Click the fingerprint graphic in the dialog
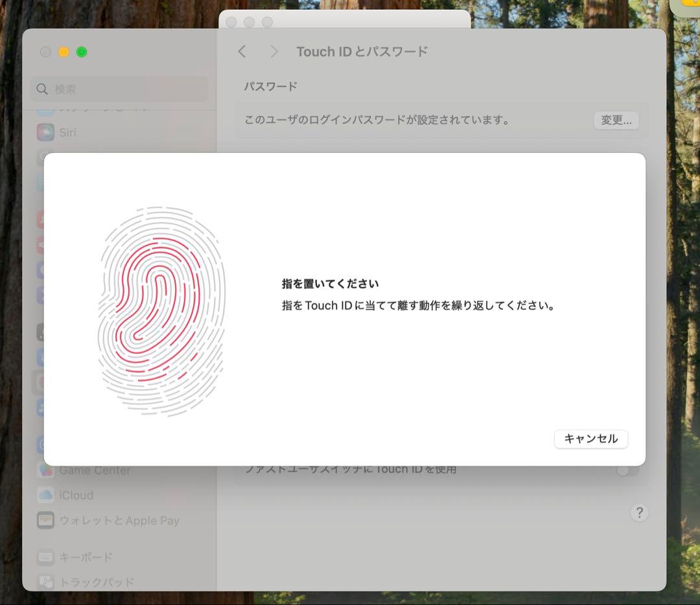Image resolution: width=700 pixels, height=605 pixels. (x=161, y=311)
